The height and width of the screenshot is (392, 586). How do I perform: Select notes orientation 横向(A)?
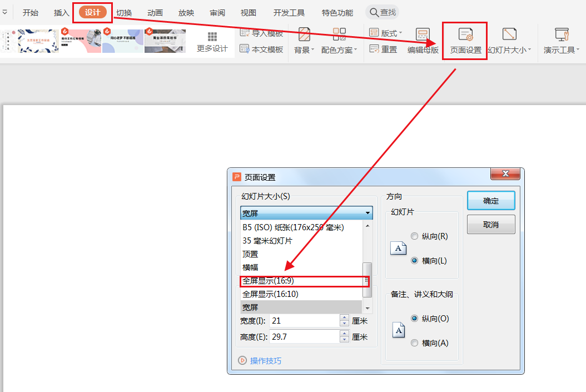point(430,343)
